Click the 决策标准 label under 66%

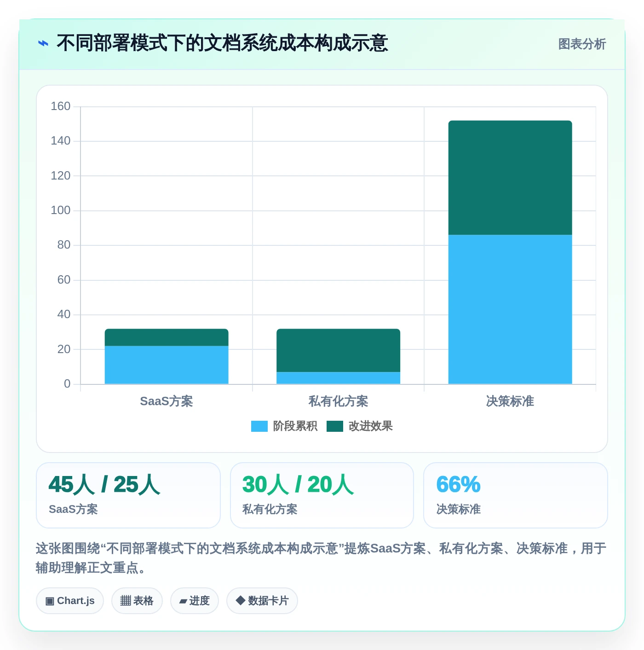[x=459, y=509]
